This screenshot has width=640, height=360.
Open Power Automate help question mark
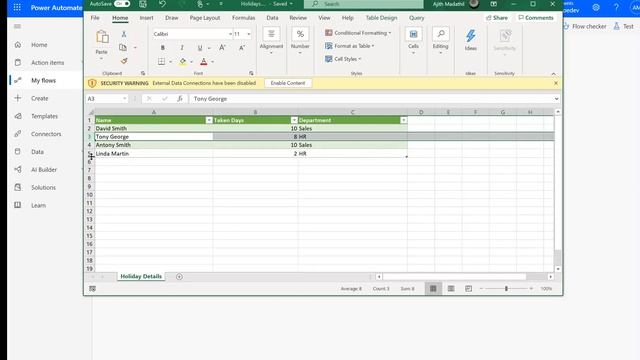(x=616, y=7)
